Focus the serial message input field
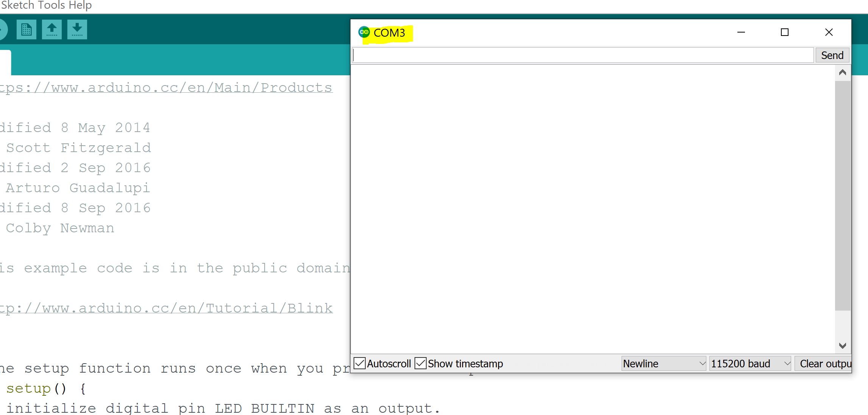This screenshot has width=868, height=415. (582, 56)
